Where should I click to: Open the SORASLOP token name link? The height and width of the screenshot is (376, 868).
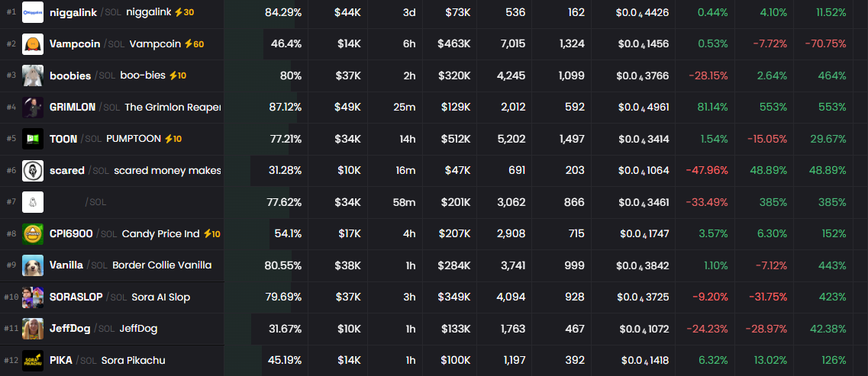[x=76, y=297]
